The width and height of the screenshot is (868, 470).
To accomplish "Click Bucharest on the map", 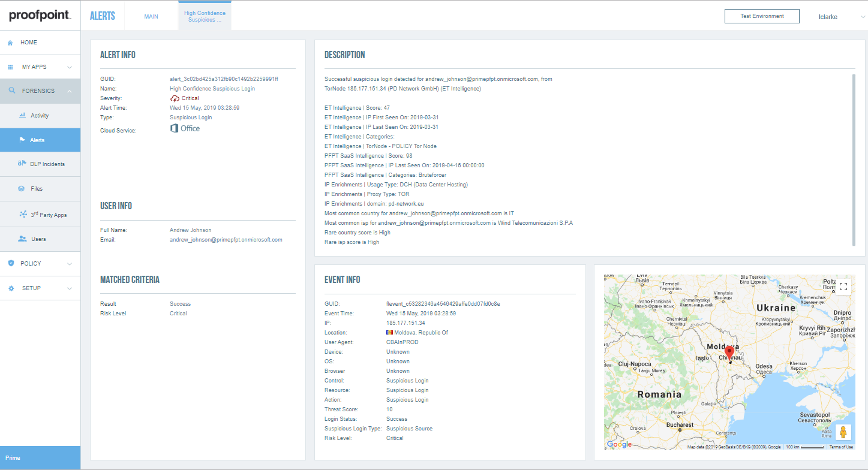I will pyautogui.click(x=679, y=425).
